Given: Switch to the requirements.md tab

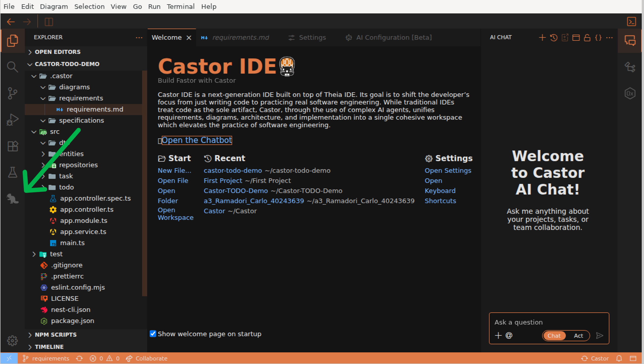Looking at the screenshot, I should [x=240, y=37].
